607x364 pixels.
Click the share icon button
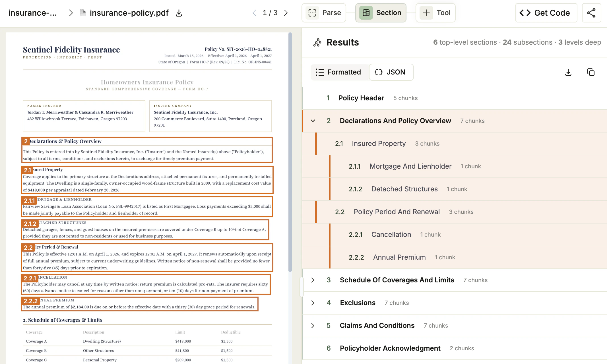click(591, 13)
